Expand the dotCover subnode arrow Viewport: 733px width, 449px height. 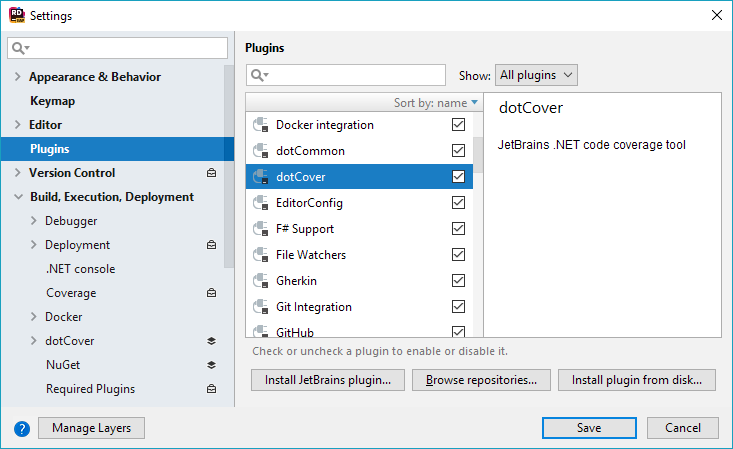[33, 340]
